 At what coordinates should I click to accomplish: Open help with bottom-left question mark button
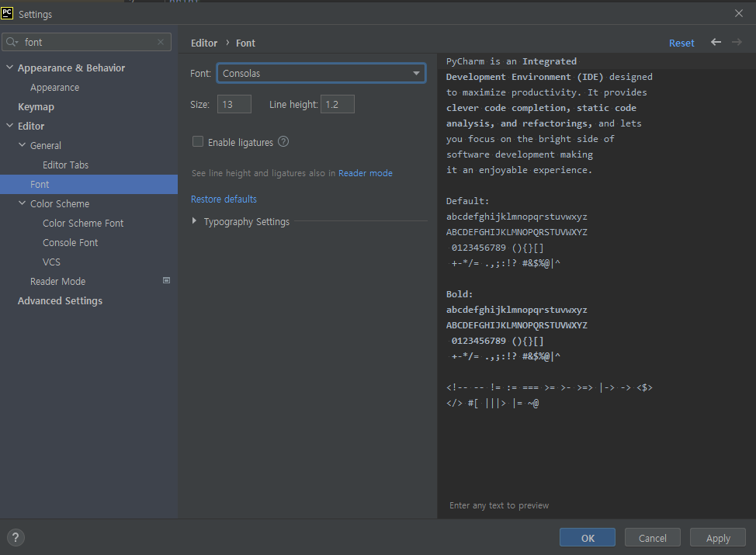tap(16, 537)
